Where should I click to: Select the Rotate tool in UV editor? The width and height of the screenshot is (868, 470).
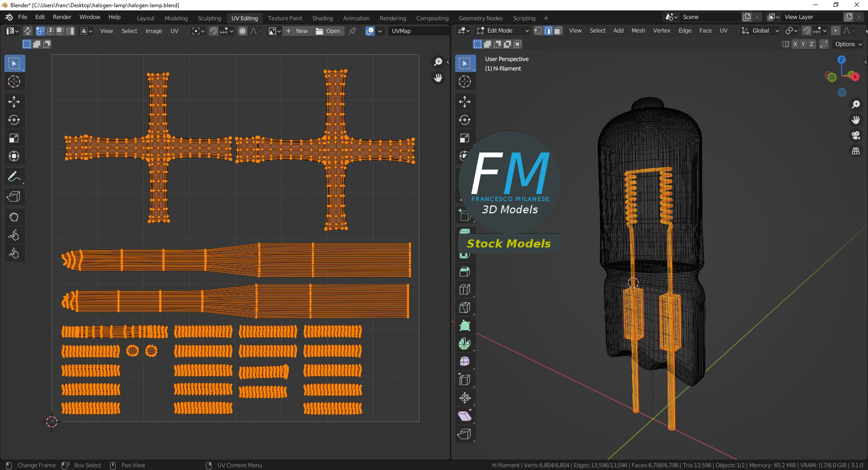[x=14, y=120]
